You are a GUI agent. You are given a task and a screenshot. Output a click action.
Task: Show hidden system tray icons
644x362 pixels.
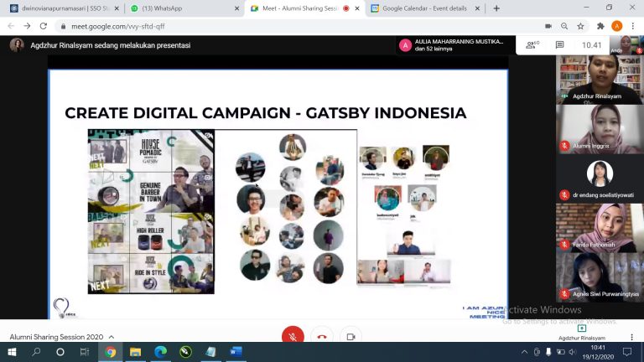(x=524, y=352)
